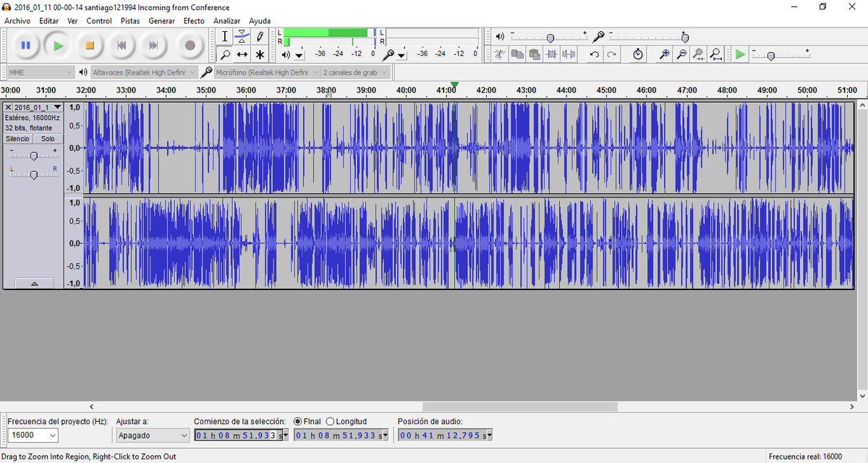868x463 pixels.
Task: Open the MME audio host dropdown
Action: click(x=41, y=72)
